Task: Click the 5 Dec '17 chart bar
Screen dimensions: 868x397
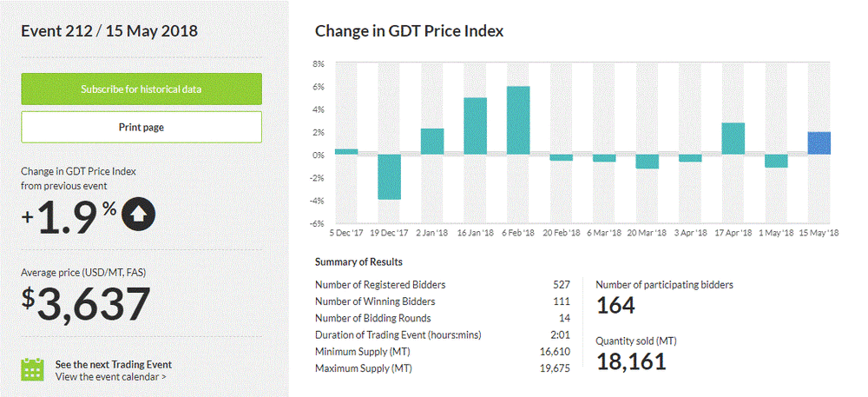Action: click(x=346, y=152)
